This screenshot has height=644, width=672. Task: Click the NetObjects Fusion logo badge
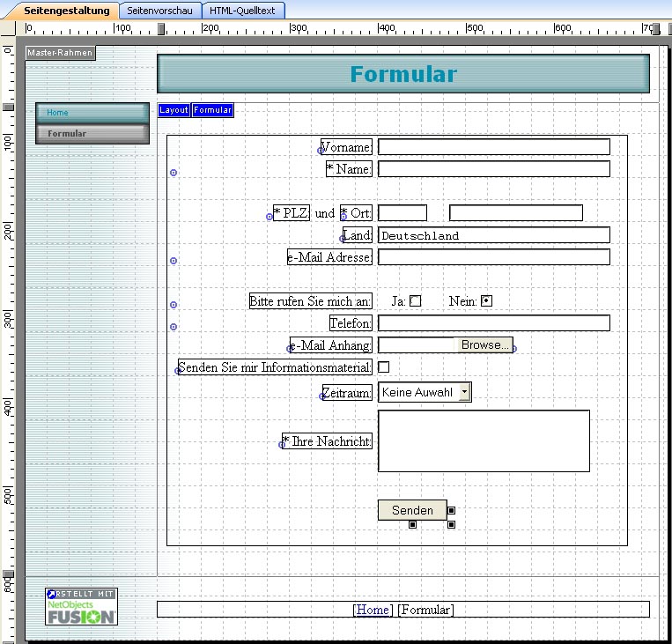click(x=80, y=606)
